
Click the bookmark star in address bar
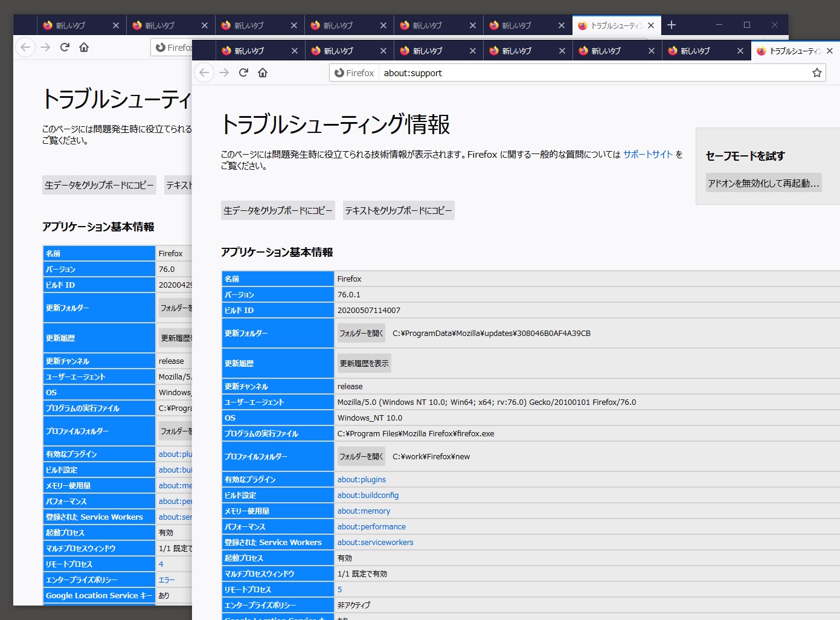(816, 73)
